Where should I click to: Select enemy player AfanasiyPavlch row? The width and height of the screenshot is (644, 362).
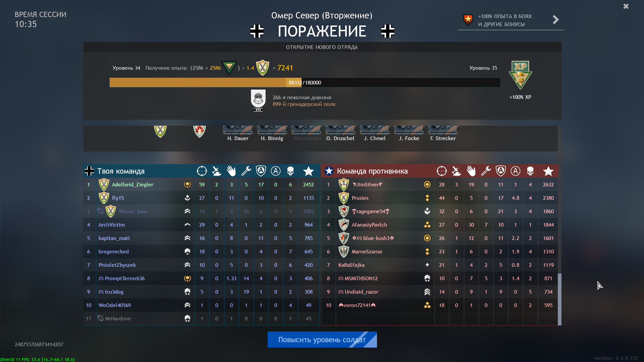[439, 225]
